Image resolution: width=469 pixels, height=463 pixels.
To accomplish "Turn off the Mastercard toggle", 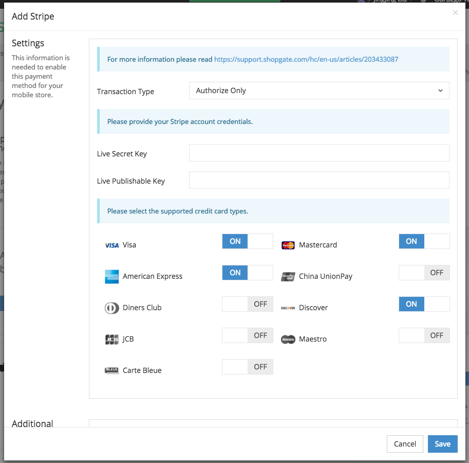I will pos(424,241).
